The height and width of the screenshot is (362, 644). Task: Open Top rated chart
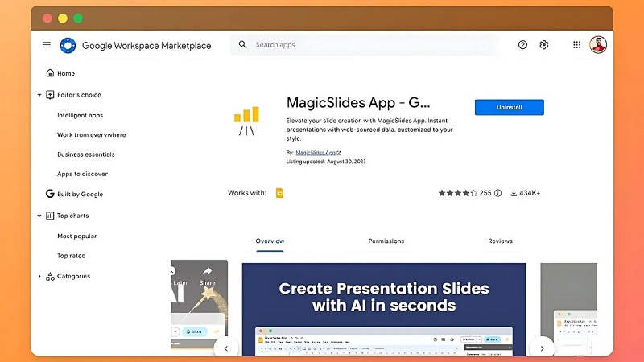(72, 256)
